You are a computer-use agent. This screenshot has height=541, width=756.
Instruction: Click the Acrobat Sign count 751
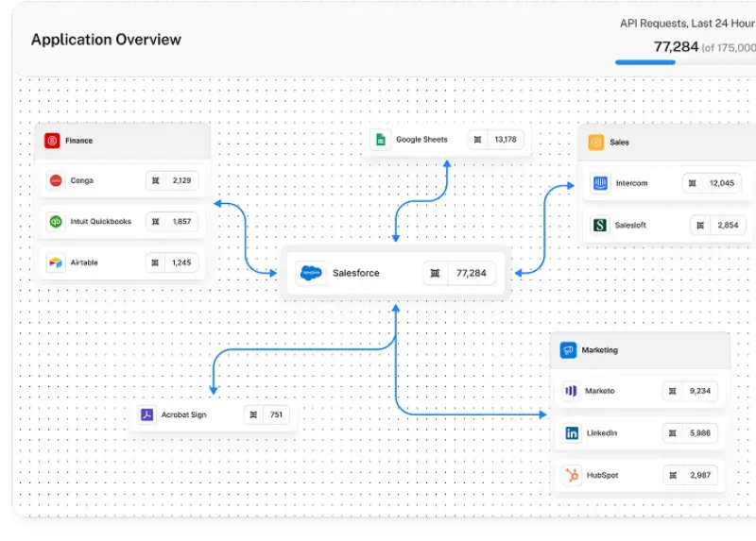point(276,414)
